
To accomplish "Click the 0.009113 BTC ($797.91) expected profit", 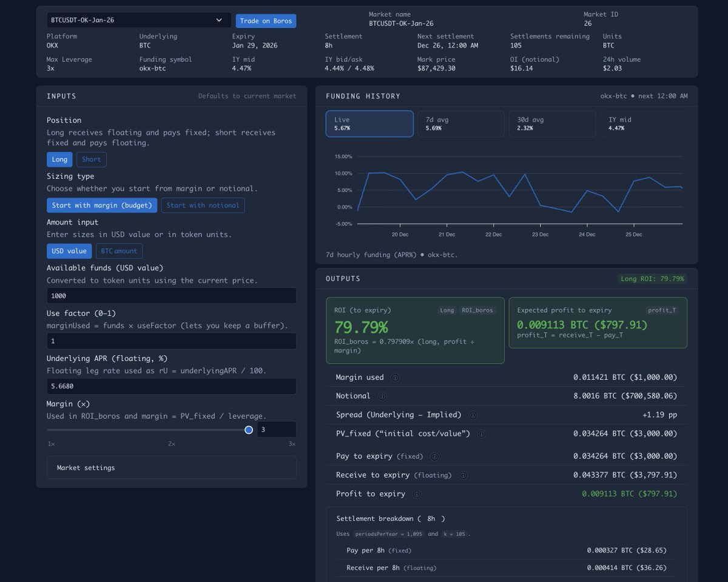I will (582, 325).
